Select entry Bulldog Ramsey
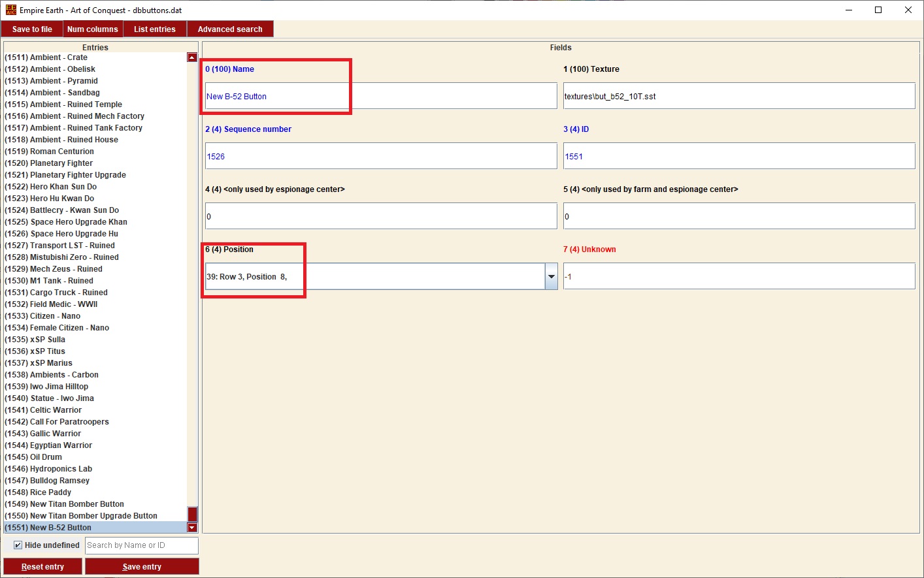The height and width of the screenshot is (578, 924). click(95, 481)
